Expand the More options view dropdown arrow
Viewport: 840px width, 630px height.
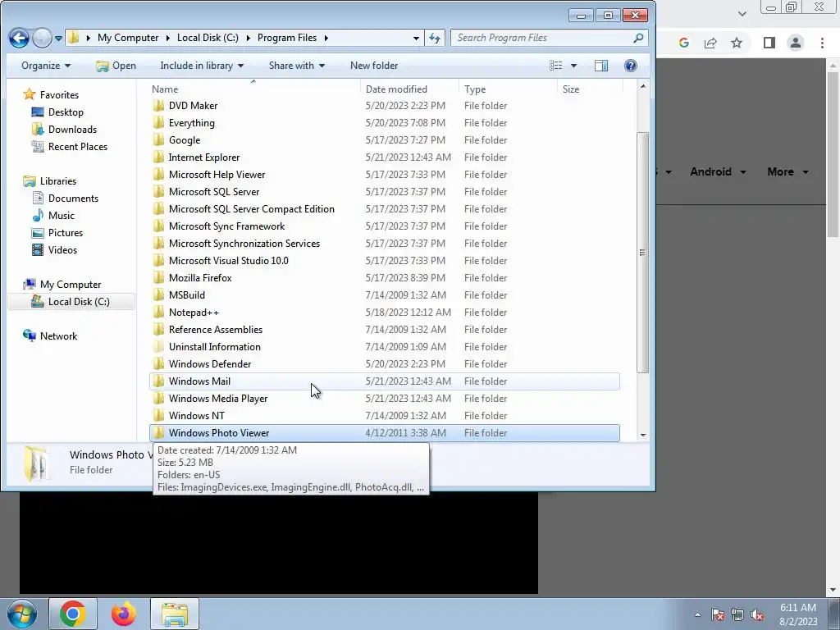tap(573, 66)
